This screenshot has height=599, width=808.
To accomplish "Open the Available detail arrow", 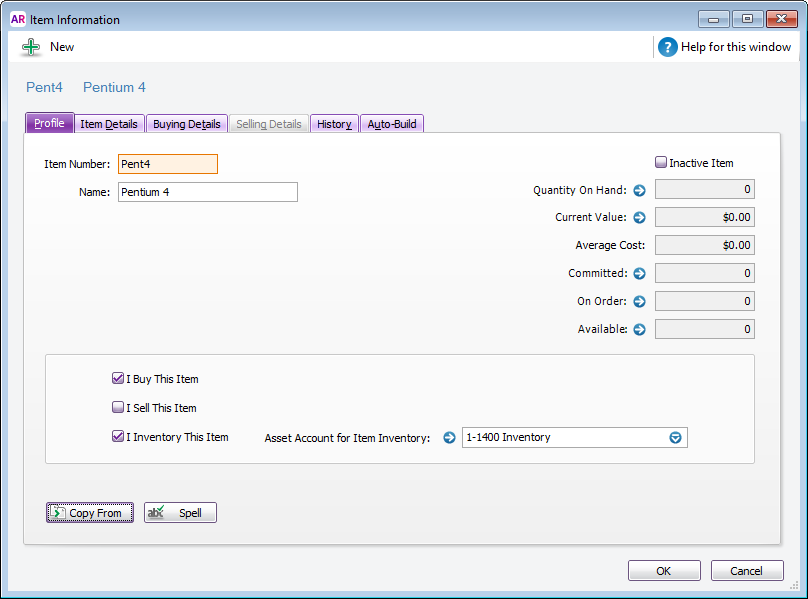I will coord(638,329).
